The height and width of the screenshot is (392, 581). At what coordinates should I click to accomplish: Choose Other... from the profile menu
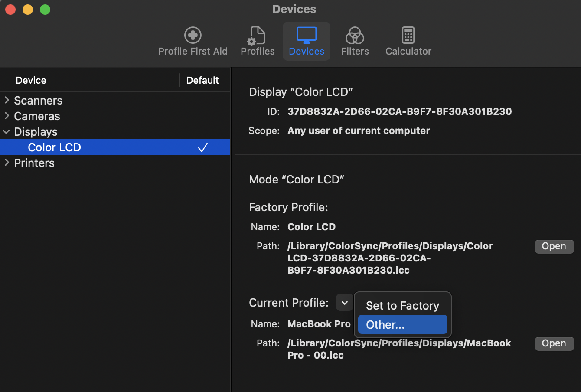click(x=402, y=325)
